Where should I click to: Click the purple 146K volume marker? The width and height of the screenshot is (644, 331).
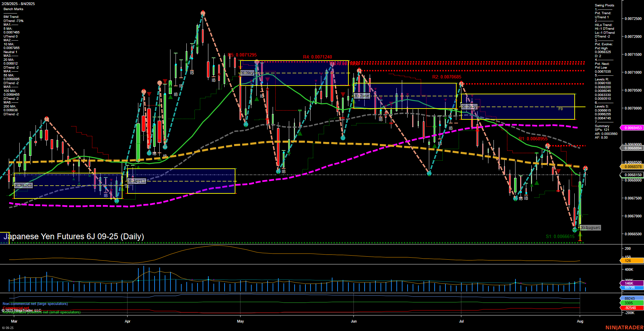click(x=632, y=283)
